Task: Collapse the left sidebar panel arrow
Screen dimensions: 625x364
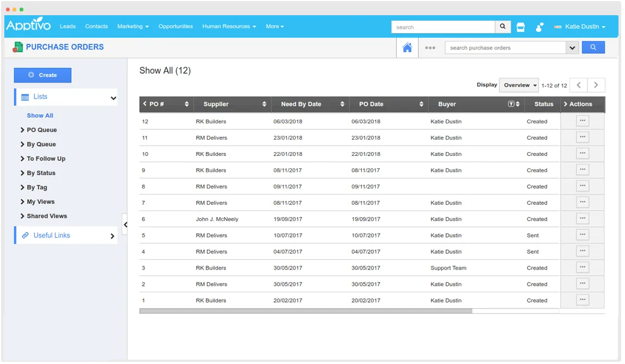Action: point(126,225)
